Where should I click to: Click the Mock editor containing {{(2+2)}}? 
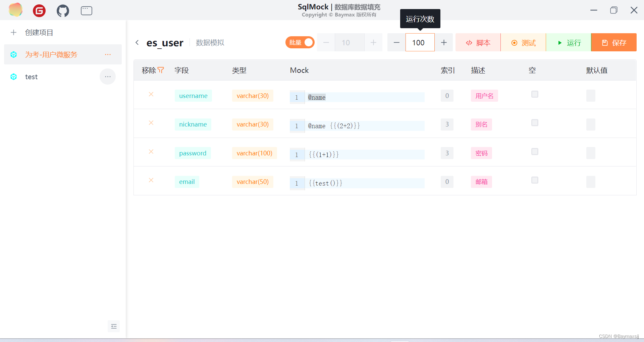pos(357,126)
